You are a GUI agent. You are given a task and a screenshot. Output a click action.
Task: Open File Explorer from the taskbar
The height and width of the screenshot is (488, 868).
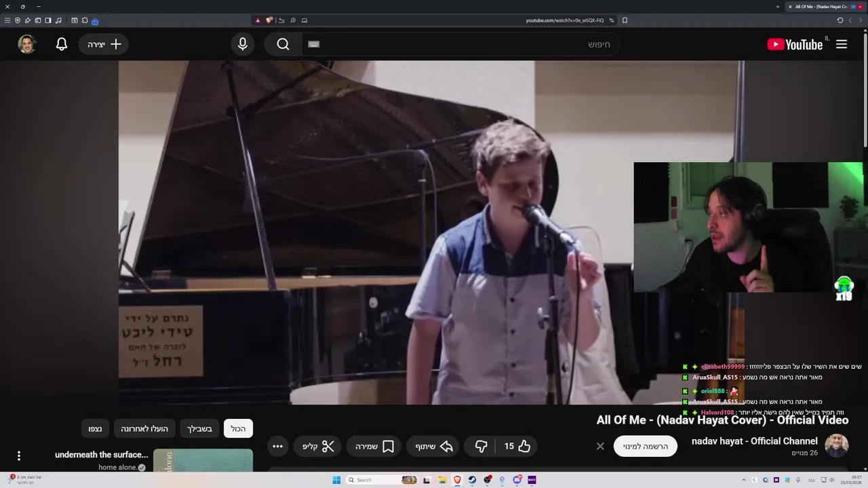(442, 480)
